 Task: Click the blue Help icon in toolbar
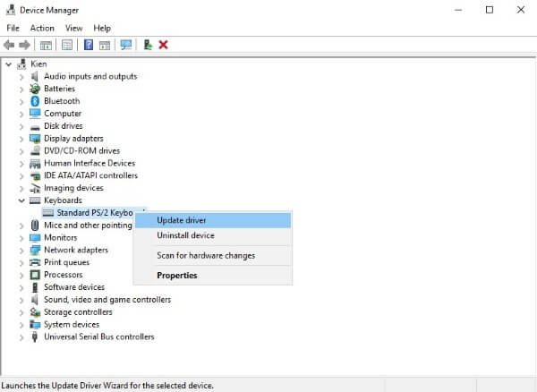(89, 45)
